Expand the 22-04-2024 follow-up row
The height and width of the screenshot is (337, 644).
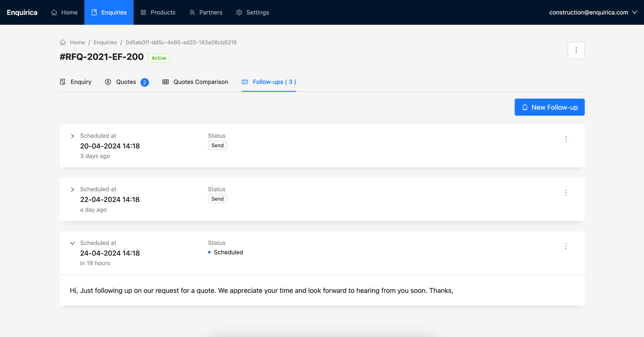[72, 190]
